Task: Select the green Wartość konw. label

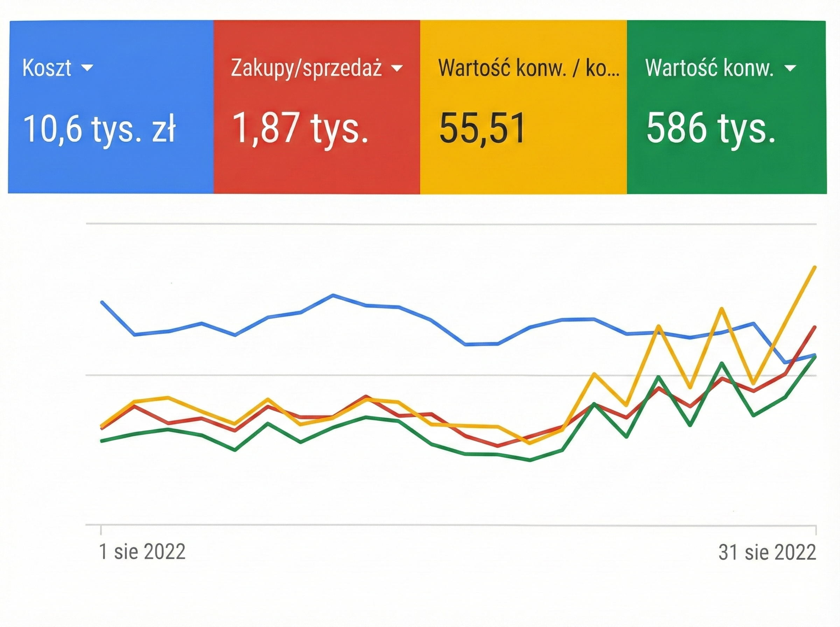Action: coord(709,68)
